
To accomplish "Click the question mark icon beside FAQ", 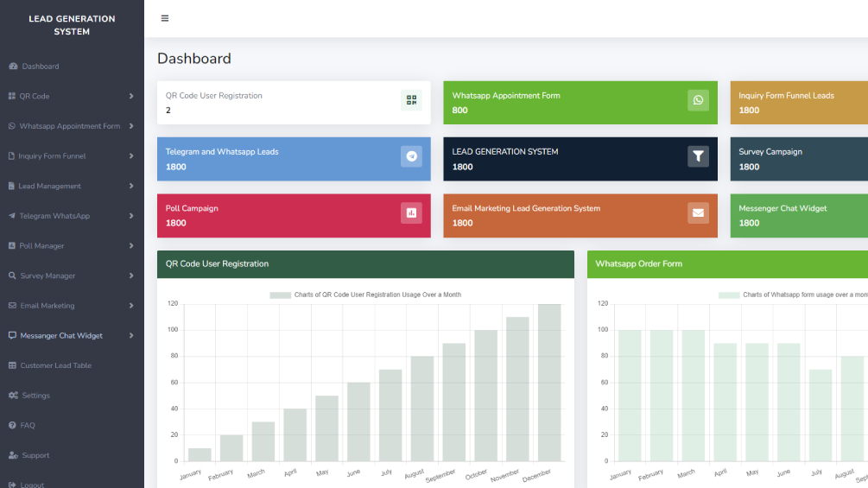I will pos(12,425).
